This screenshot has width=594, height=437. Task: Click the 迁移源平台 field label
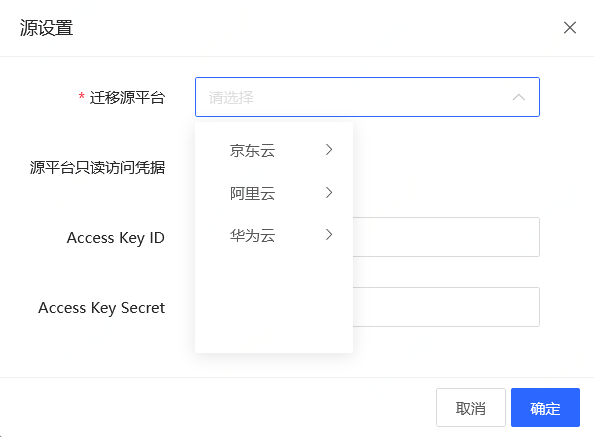point(127,98)
